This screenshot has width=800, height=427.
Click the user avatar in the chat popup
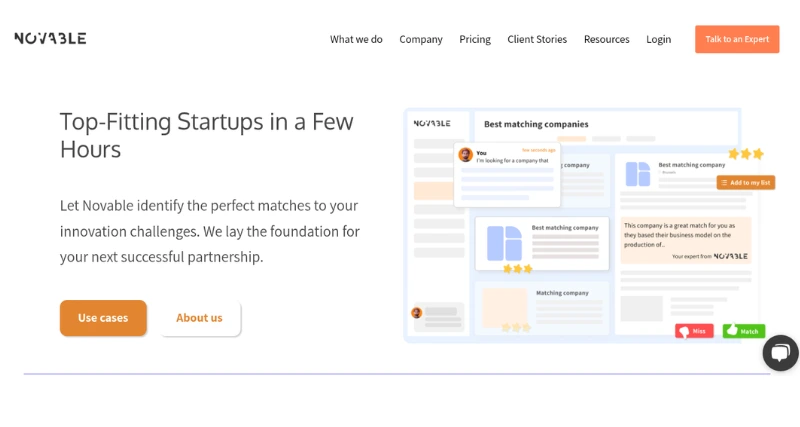(465, 155)
